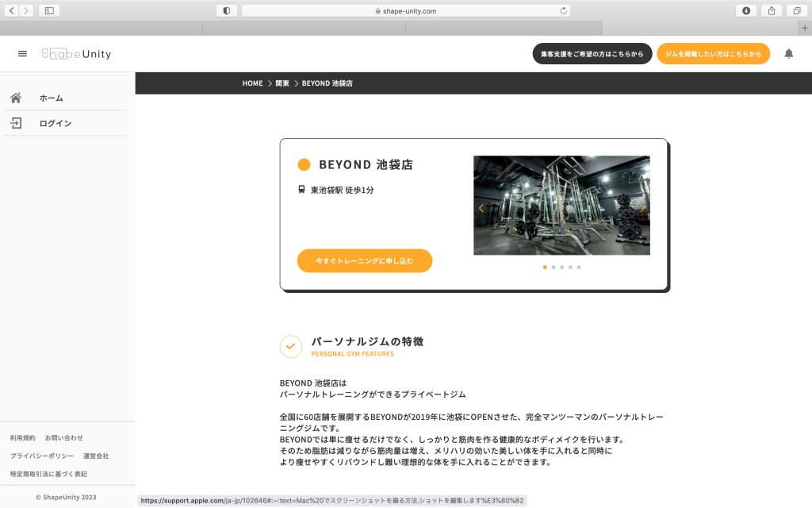Viewport: 812px width, 508px height.
Task: Select the third carousel dot
Action: (x=562, y=267)
